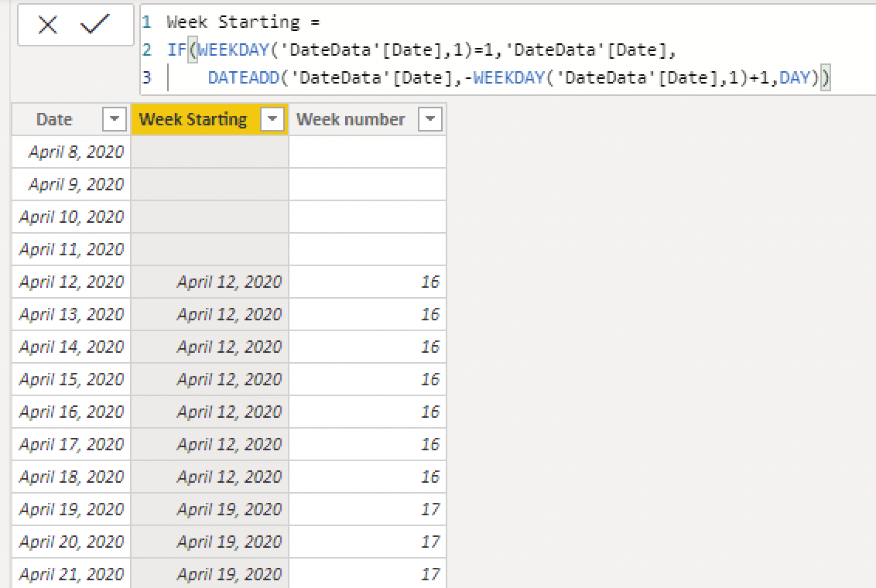Click the empty Week Starting cell for April 8
This screenshot has height=588, width=876.
click(x=210, y=152)
